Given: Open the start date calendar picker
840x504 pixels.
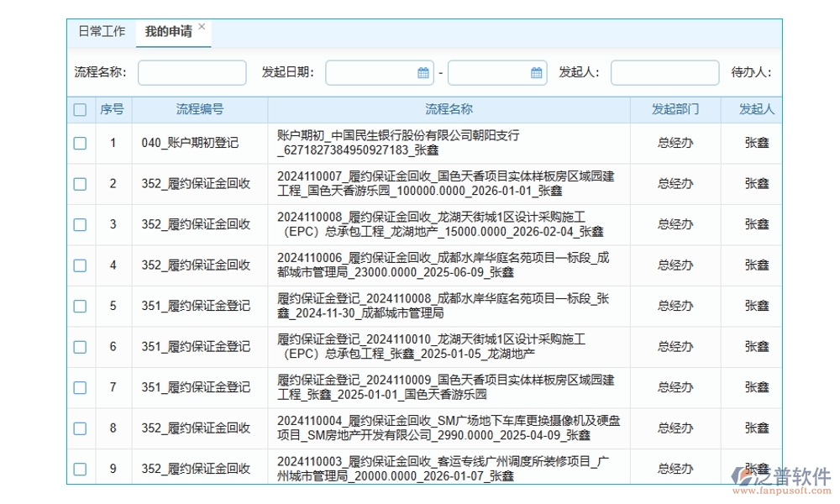Looking at the screenshot, I should (423, 72).
